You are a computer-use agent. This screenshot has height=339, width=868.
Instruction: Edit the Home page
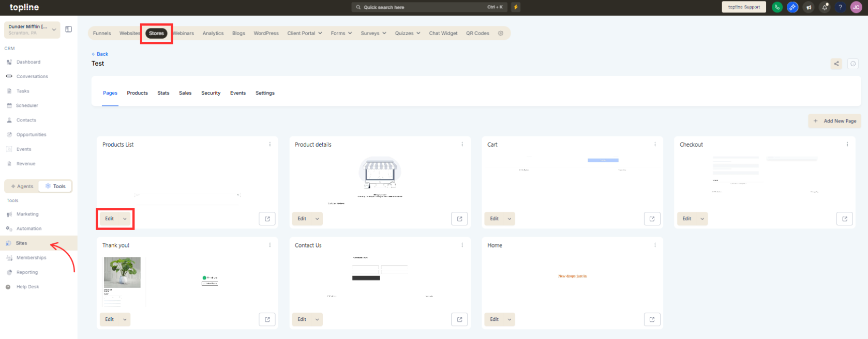tap(495, 319)
